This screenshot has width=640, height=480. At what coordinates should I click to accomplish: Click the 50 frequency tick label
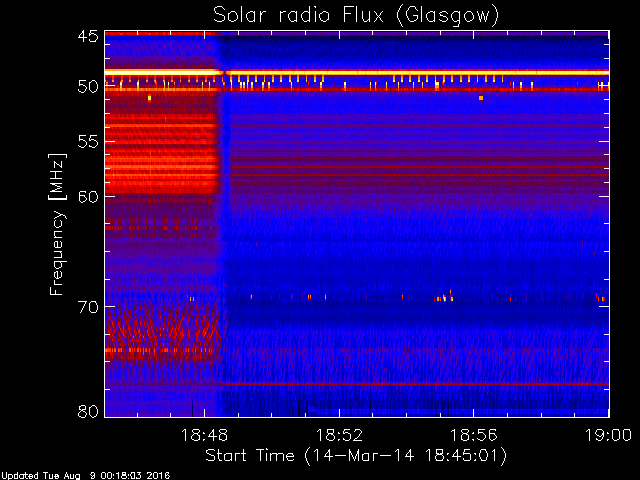[x=88, y=86]
